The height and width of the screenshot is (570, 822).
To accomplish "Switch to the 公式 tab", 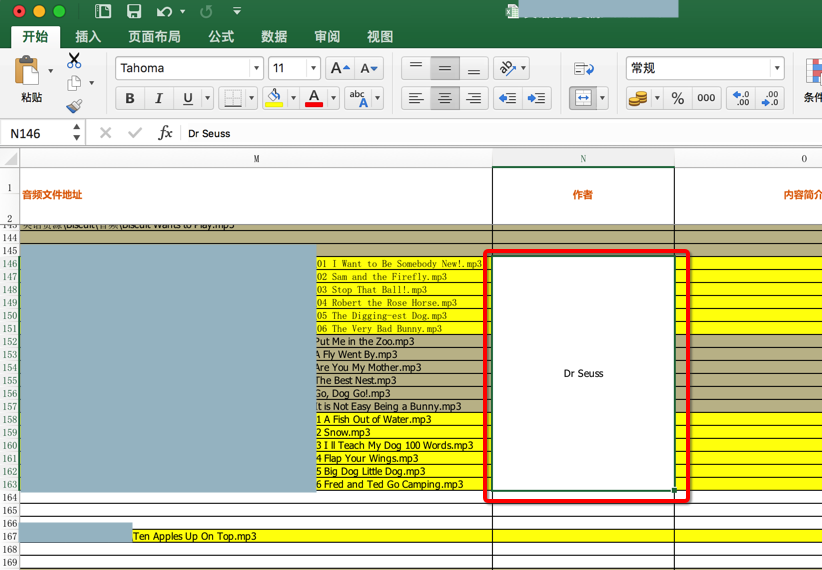I will 221,37.
